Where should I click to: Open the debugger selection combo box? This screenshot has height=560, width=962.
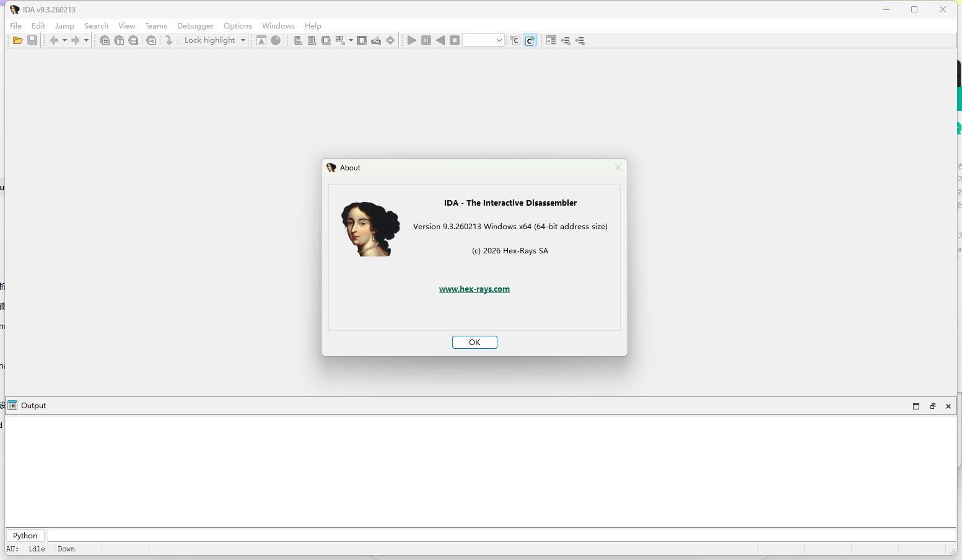point(484,40)
